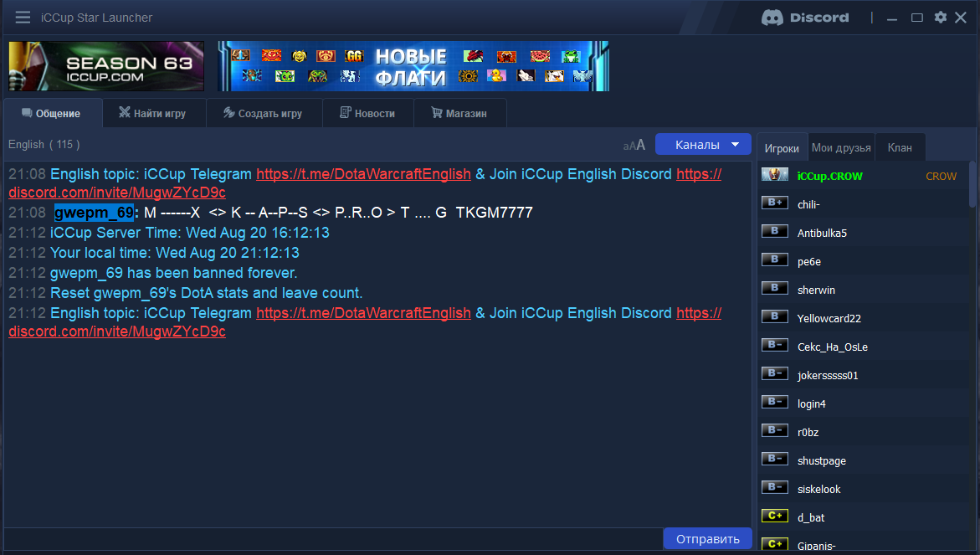This screenshot has width=980, height=555.
Task: Click the B+ rank badge beside chili-
Action: point(774,203)
